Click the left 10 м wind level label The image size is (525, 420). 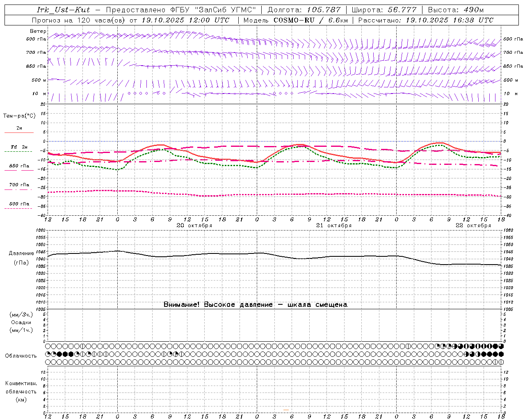tap(39, 94)
